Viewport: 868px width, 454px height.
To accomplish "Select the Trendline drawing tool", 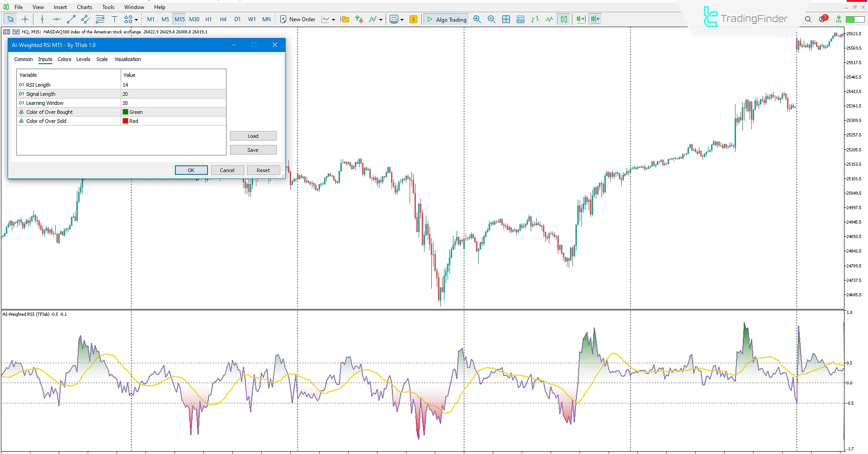I will (71, 19).
